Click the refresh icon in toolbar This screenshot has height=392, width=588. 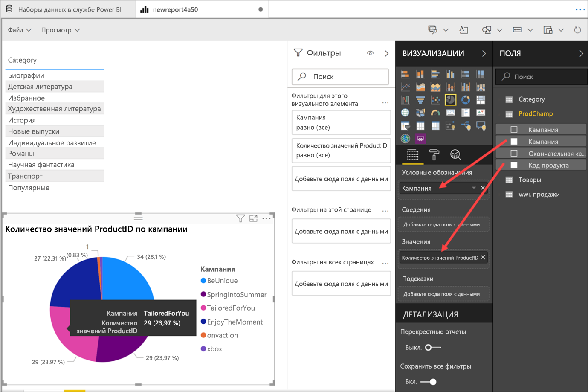click(577, 30)
